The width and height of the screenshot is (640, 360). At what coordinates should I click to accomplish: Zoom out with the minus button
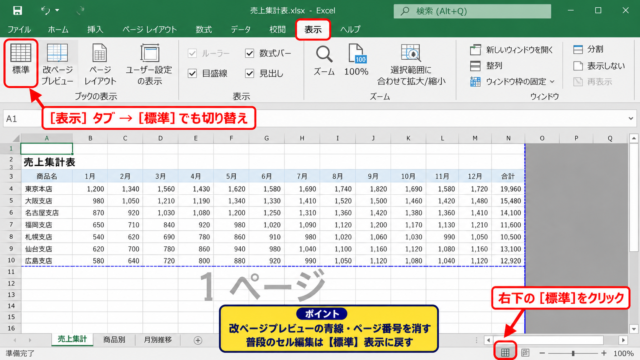coord(542,353)
